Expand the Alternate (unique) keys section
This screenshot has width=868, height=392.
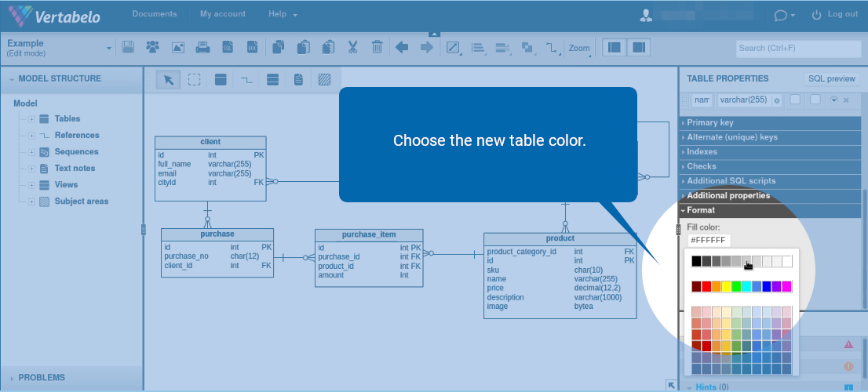coord(770,137)
